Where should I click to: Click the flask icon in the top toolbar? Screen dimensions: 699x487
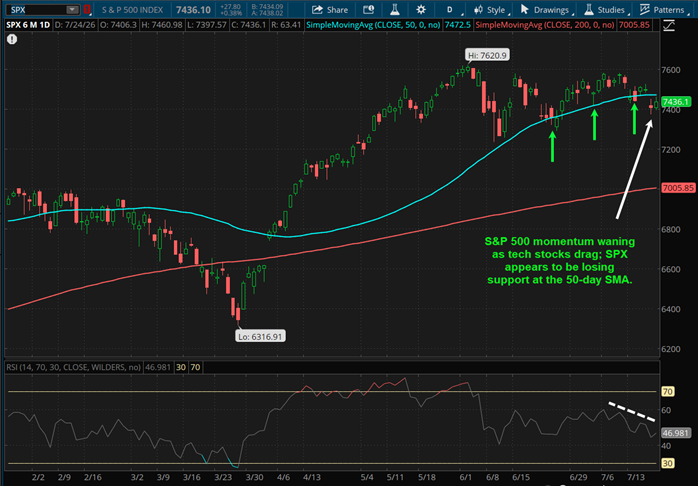[395, 9]
